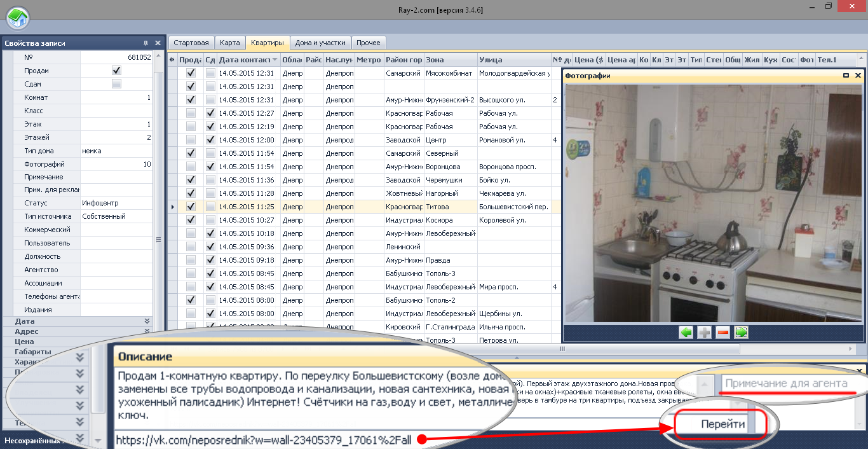Click the Примечание property value field
This screenshot has height=449, width=868.
coord(116,177)
